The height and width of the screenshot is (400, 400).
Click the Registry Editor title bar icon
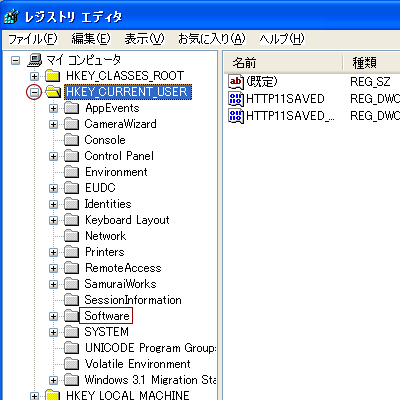pos(12,17)
